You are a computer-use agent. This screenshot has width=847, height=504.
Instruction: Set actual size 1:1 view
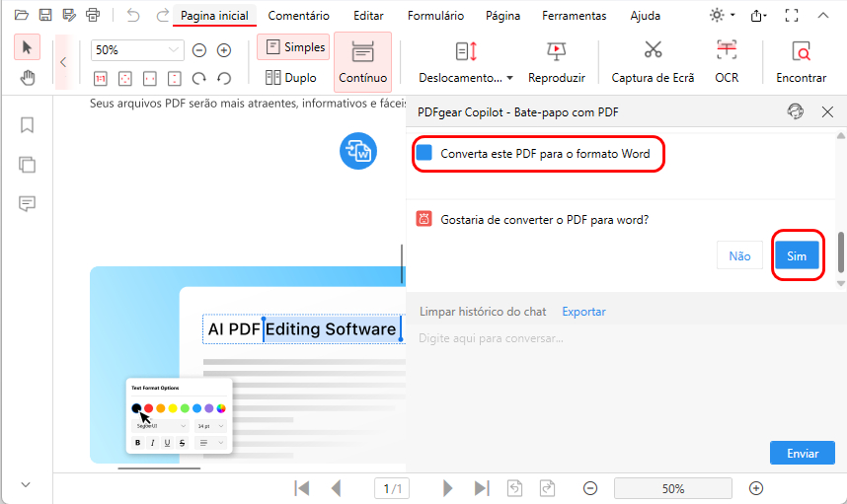coord(101,79)
